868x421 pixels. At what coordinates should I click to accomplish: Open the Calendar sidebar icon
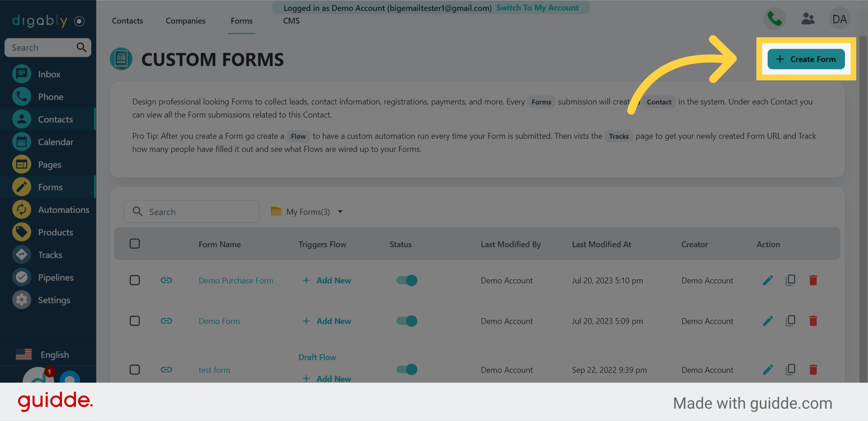(x=22, y=142)
